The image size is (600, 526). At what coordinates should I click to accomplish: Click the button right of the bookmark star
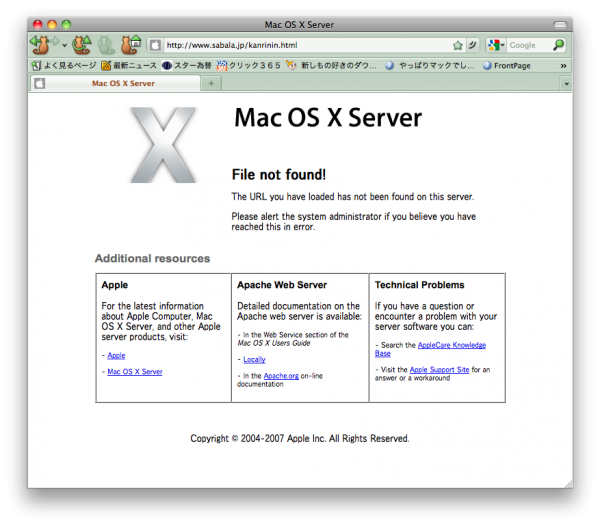coord(473,45)
